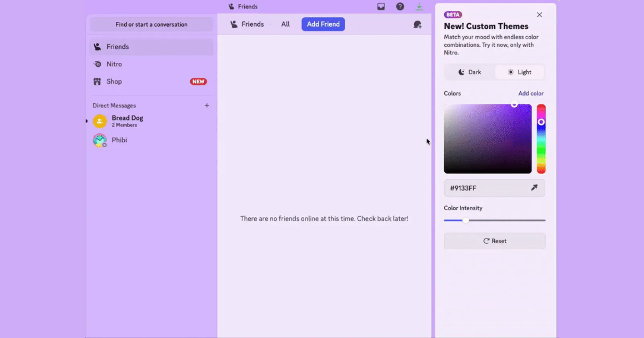Image resolution: width=644 pixels, height=338 pixels.
Task: Click the red NEW badge beside Shop
Action: (x=198, y=81)
